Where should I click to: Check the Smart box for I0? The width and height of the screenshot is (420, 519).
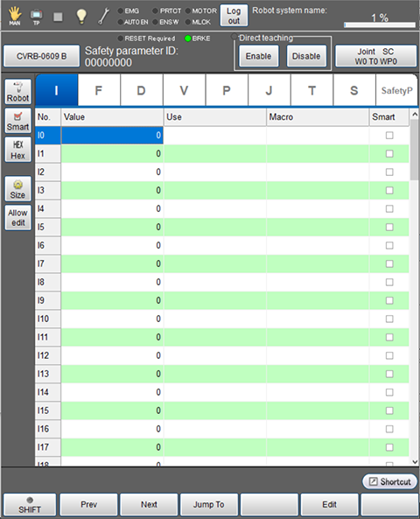[x=389, y=136]
